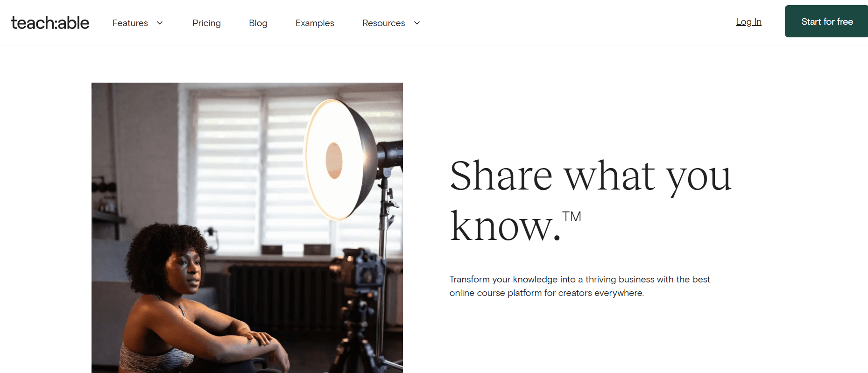The height and width of the screenshot is (373, 868).
Task: Click the ring light in the photo
Action: point(339,160)
